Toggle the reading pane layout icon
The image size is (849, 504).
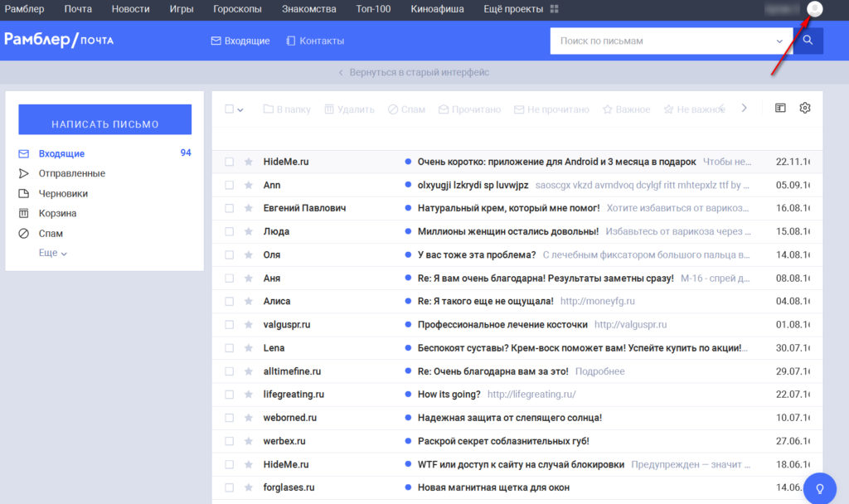click(780, 108)
